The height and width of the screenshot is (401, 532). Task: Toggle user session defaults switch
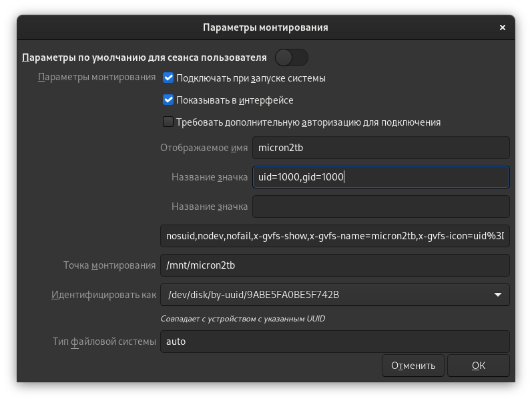[x=291, y=57]
